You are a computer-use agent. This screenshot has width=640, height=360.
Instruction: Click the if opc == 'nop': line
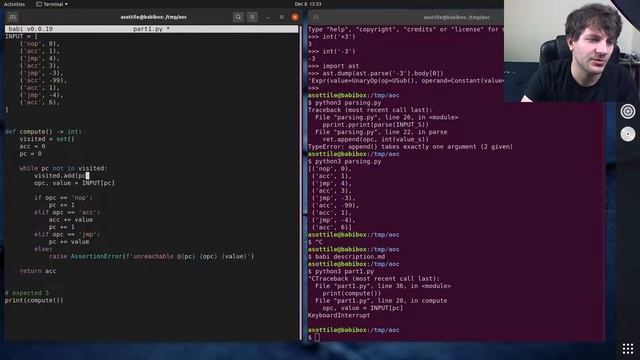click(63, 198)
